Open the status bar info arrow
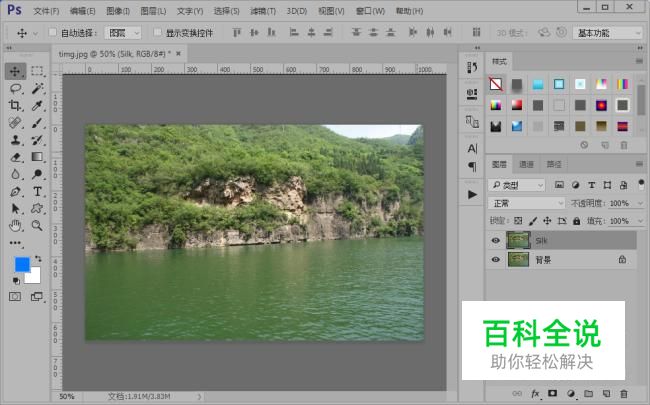Viewport: 650px width, 405px height. [199, 397]
